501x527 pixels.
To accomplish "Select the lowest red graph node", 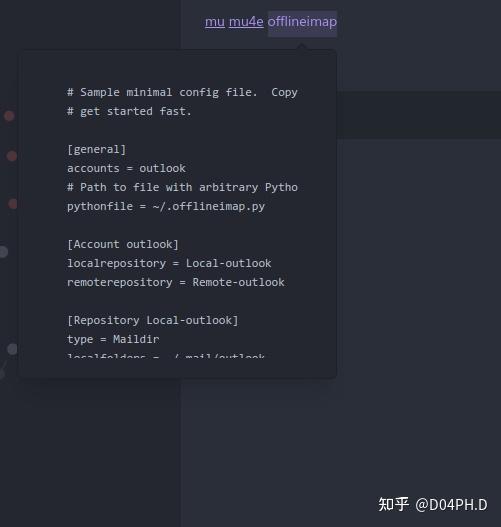I will pyautogui.click(x=13, y=204).
